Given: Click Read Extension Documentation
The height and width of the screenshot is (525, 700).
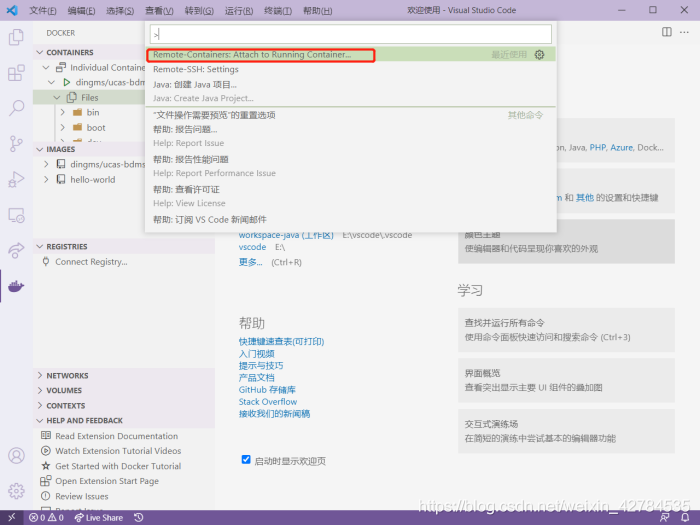Looking at the screenshot, I should point(117,436).
